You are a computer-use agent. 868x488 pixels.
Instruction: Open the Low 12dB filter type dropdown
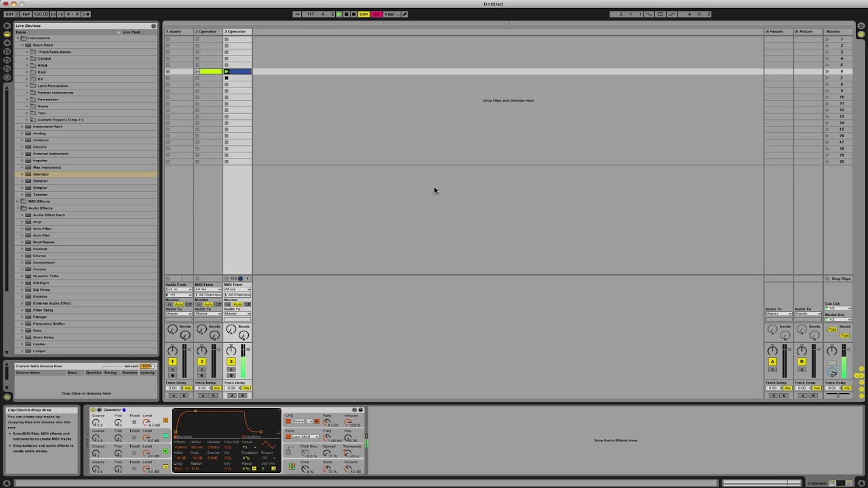pyautogui.click(x=305, y=436)
